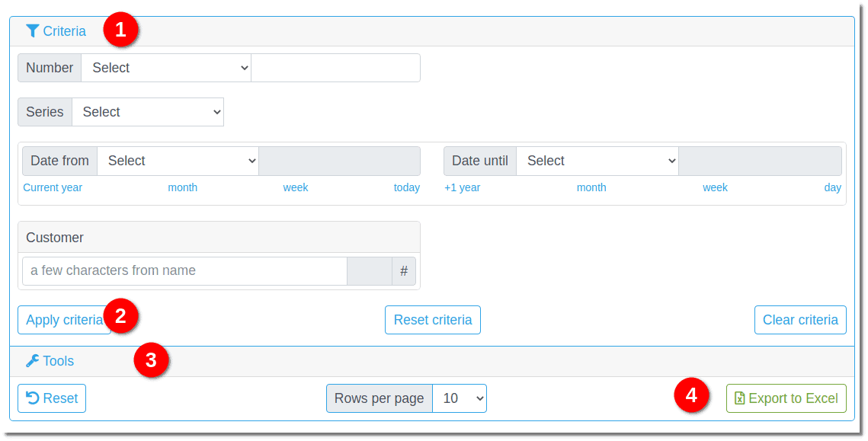Click Export to Excel button

(x=786, y=398)
